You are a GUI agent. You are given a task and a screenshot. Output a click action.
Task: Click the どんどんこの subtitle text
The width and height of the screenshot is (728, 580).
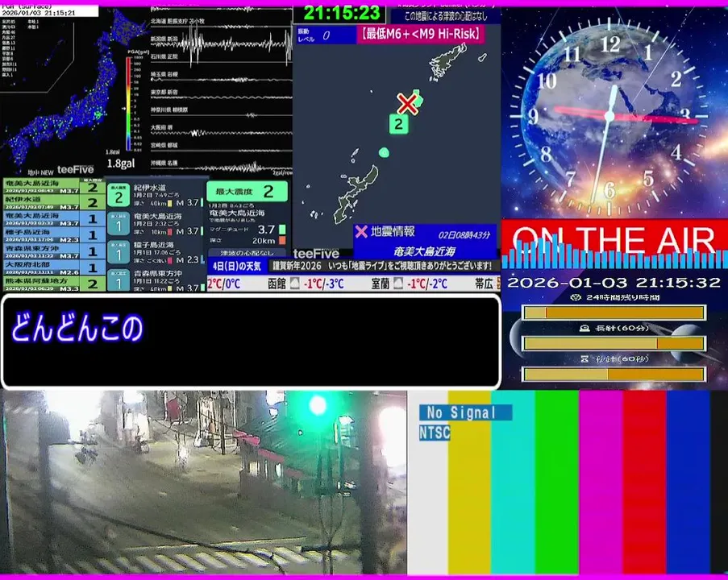coord(77,328)
